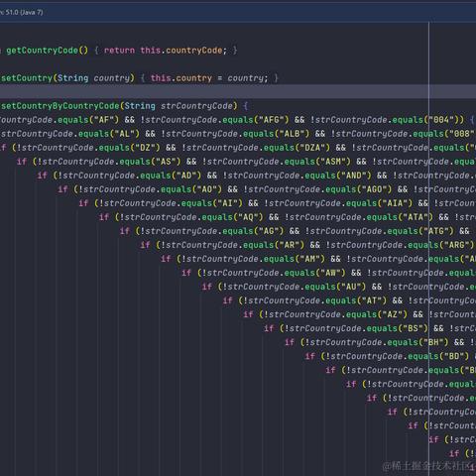Click the setCountry method name
Image resolution: width=476 pixels, height=476 pixels.
click(x=27, y=78)
